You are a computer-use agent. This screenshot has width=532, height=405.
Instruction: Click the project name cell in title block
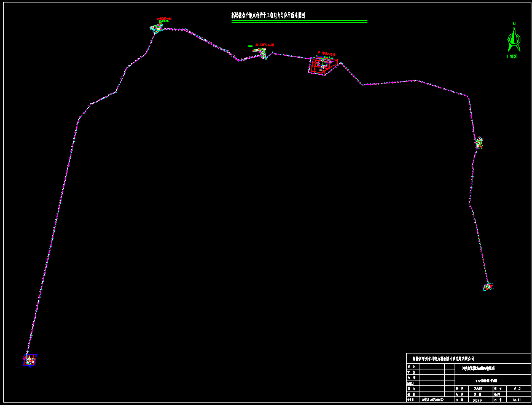(x=477, y=368)
